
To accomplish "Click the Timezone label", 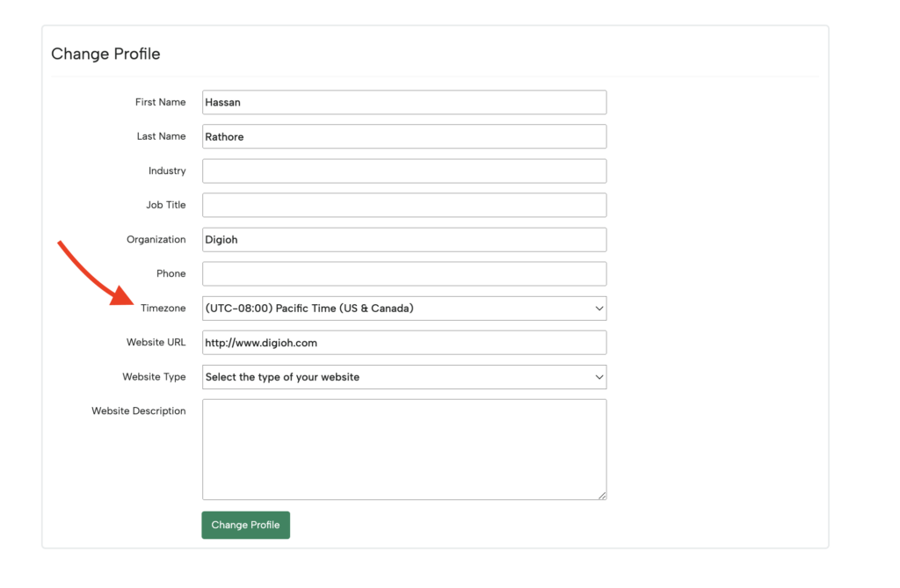I will coord(163,309).
